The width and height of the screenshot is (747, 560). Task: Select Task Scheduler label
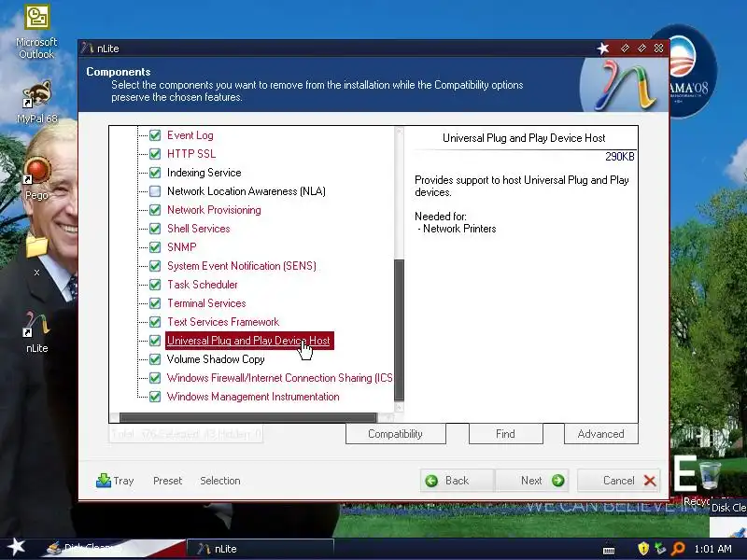tap(202, 285)
